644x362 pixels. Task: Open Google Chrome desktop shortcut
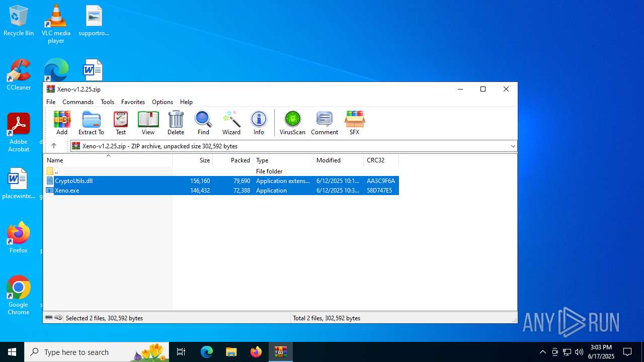(x=19, y=296)
